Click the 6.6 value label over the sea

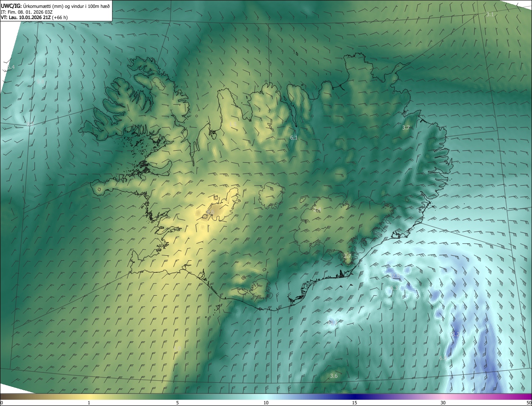tap(443, 358)
